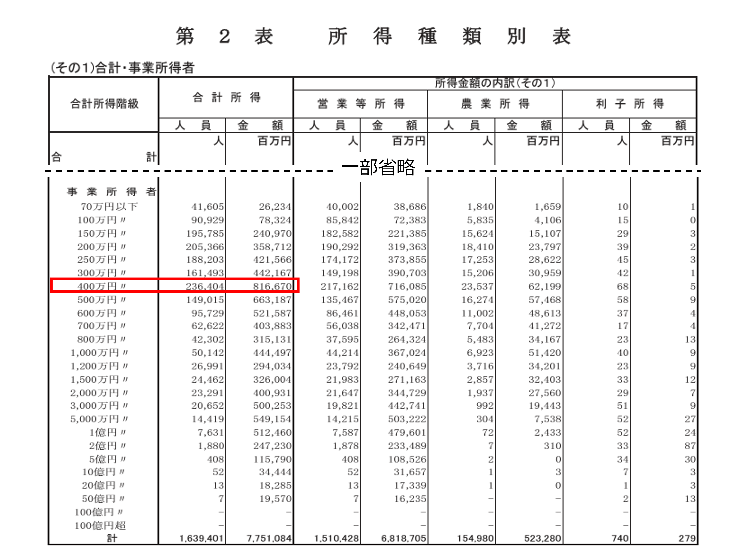Select the 20億円 row label
The image size is (746, 560).
104,486
